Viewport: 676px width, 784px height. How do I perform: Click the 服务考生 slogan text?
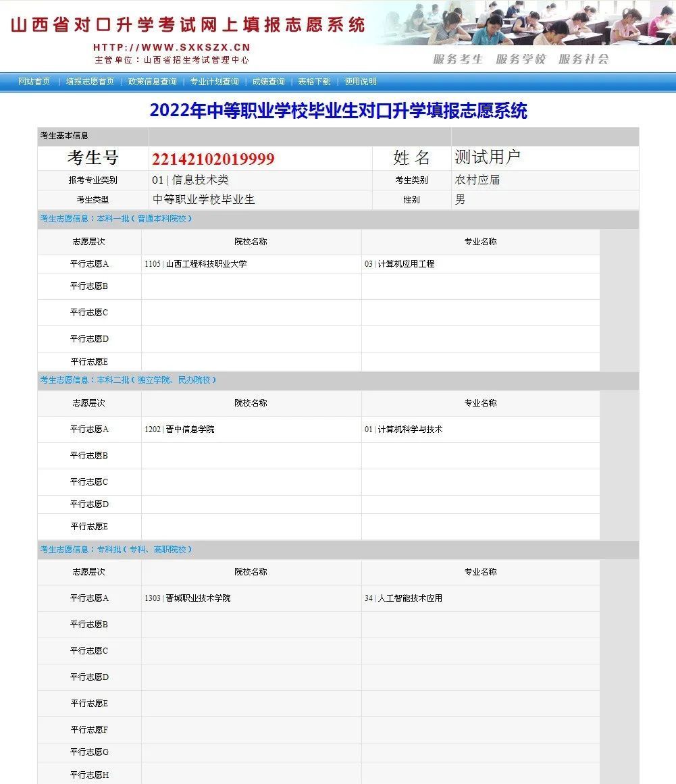pos(458,59)
